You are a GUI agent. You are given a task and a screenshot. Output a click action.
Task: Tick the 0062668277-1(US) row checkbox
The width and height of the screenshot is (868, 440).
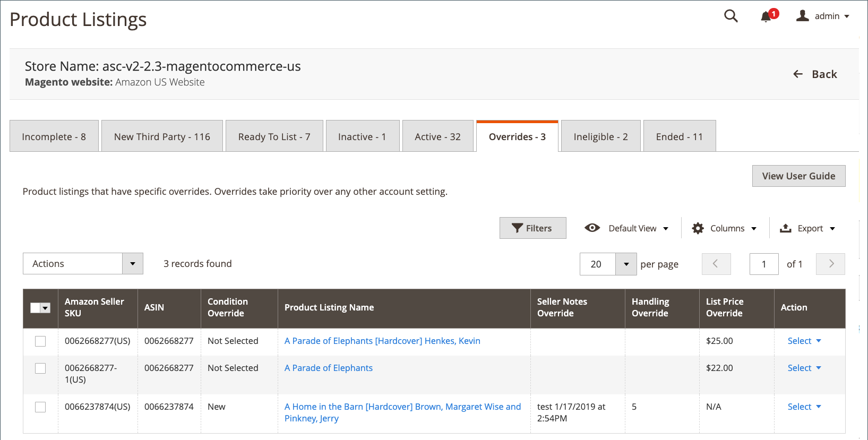(40, 368)
